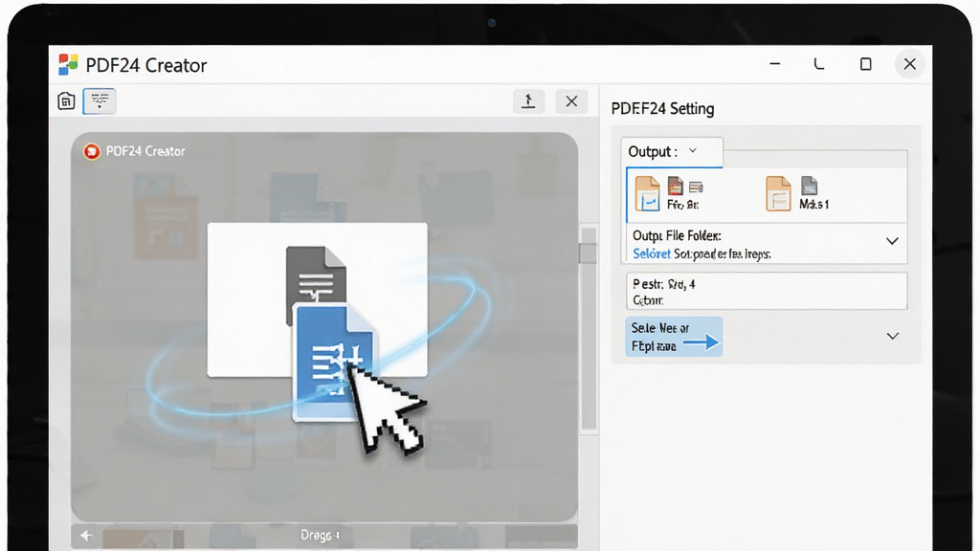This screenshot has width=980, height=551.
Task: Click the 'Outpı File Fołdeκ:' label
Action: pos(677,235)
